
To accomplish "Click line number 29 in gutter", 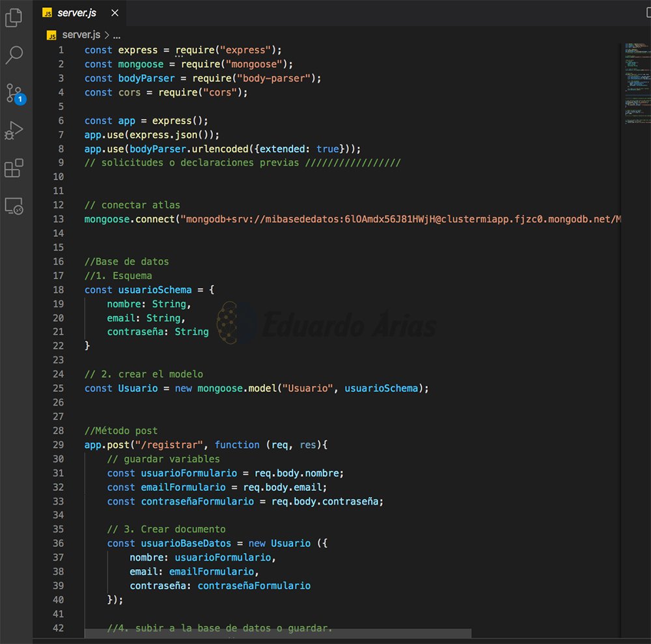I will tap(58, 445).
